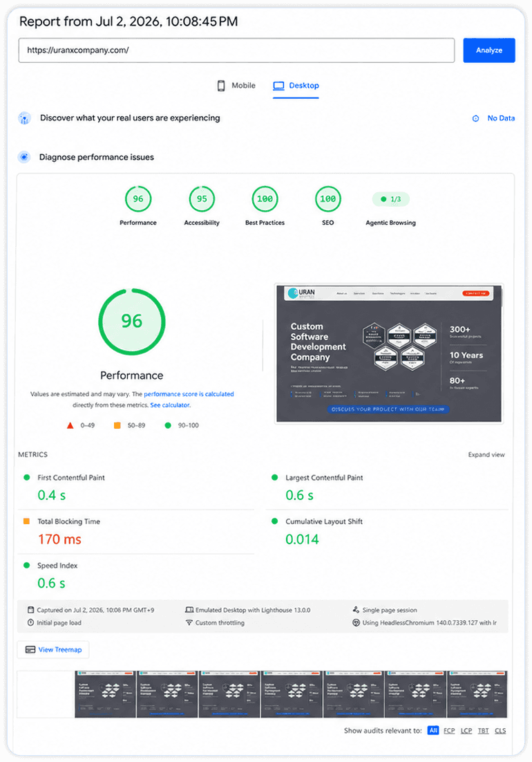
Task: Click the View Treemap button
Action: (x=53, y=650)
